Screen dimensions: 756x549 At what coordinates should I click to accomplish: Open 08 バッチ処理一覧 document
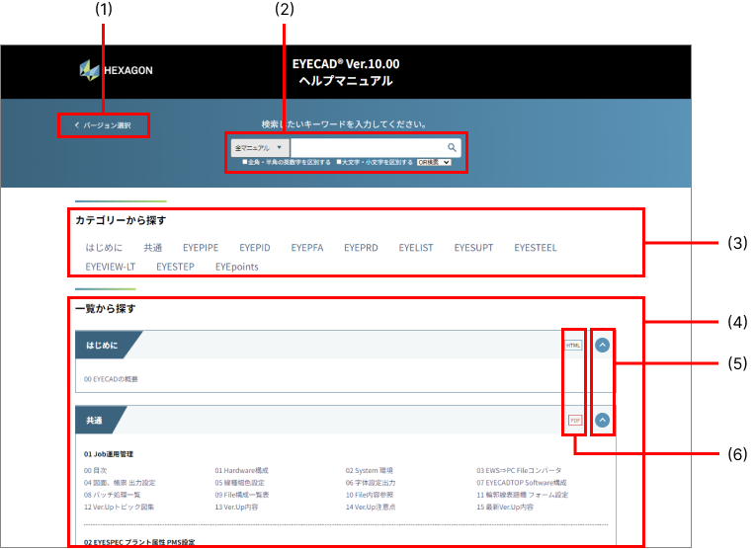pos(113,495)
